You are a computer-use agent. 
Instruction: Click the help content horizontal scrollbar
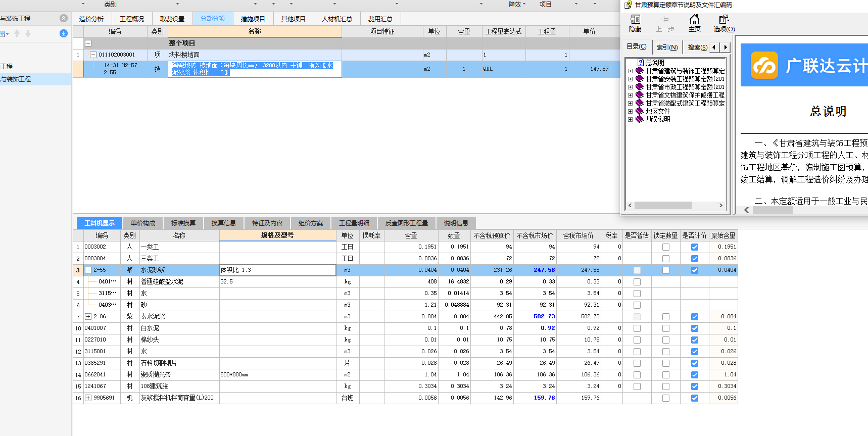point(773,210)
